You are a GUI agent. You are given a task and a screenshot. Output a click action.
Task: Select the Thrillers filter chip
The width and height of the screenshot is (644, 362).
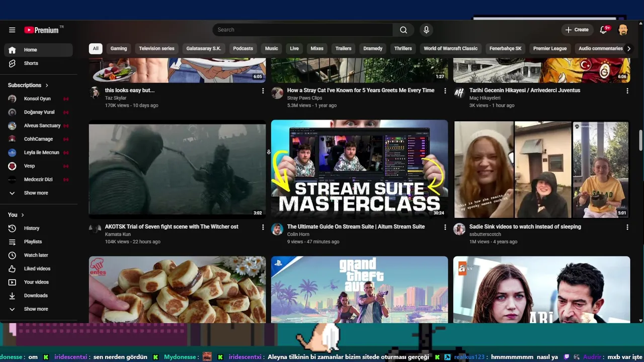(x=403, y=49)
